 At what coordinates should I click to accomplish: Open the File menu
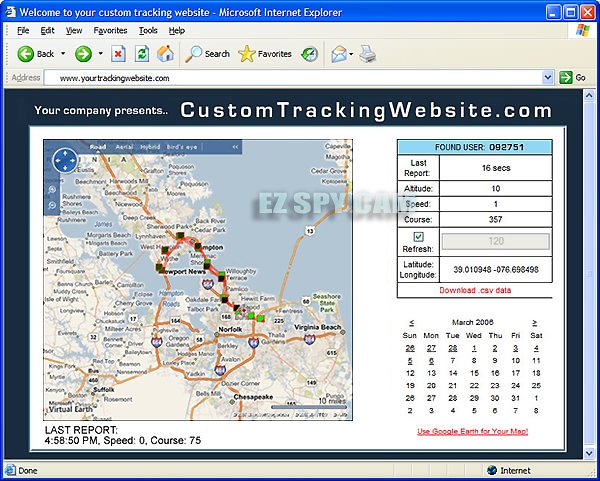[23, 30]
